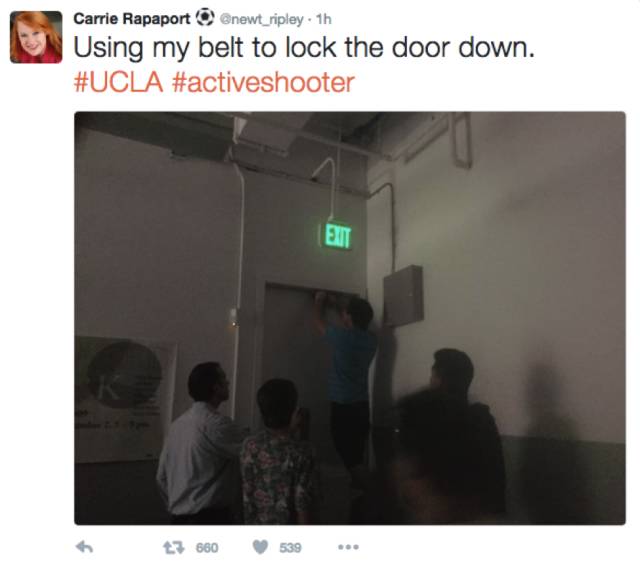Screen dimensions: 640x566
Task: Visit the @newt_ripley handle
Action: 261,19
